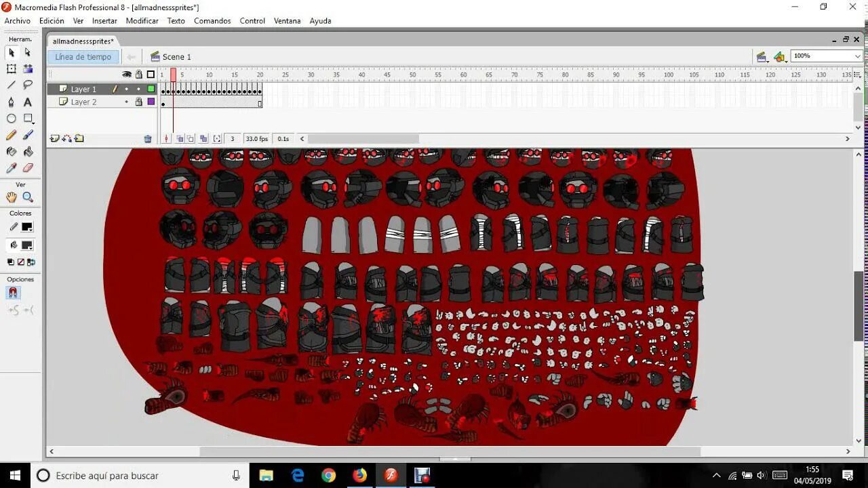Click the Smooth option icon
The width and height of the screenshot is (868, 488).
(x=13, y=310)
